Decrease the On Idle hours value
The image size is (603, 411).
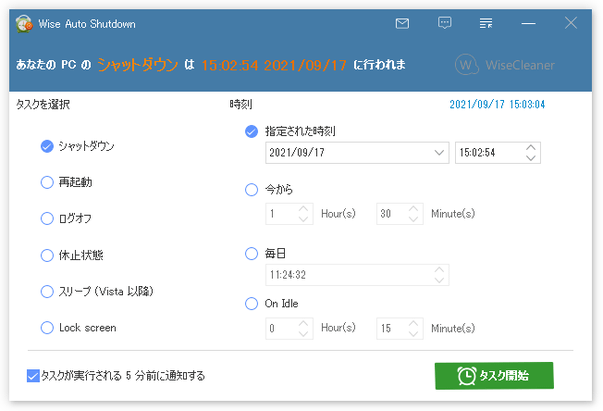303,334
